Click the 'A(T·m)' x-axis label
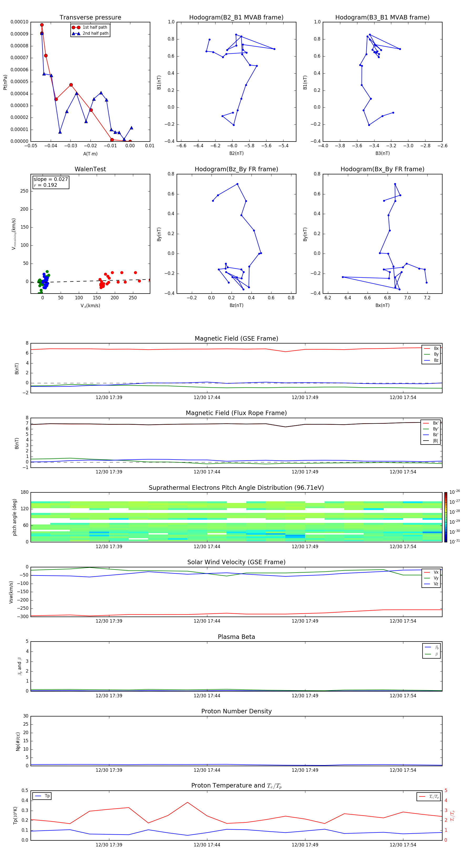The width and height of the screenshot is (473, 868). [x=90, y=154]
